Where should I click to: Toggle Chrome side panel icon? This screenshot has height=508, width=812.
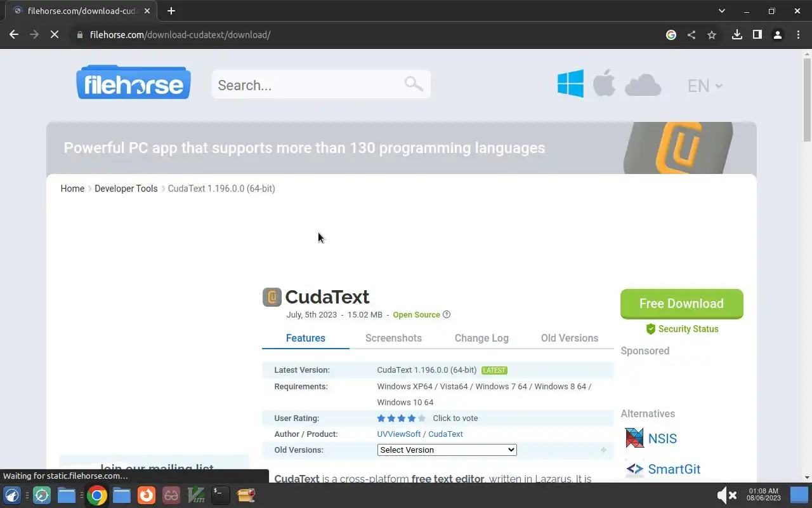click(757, 35)
